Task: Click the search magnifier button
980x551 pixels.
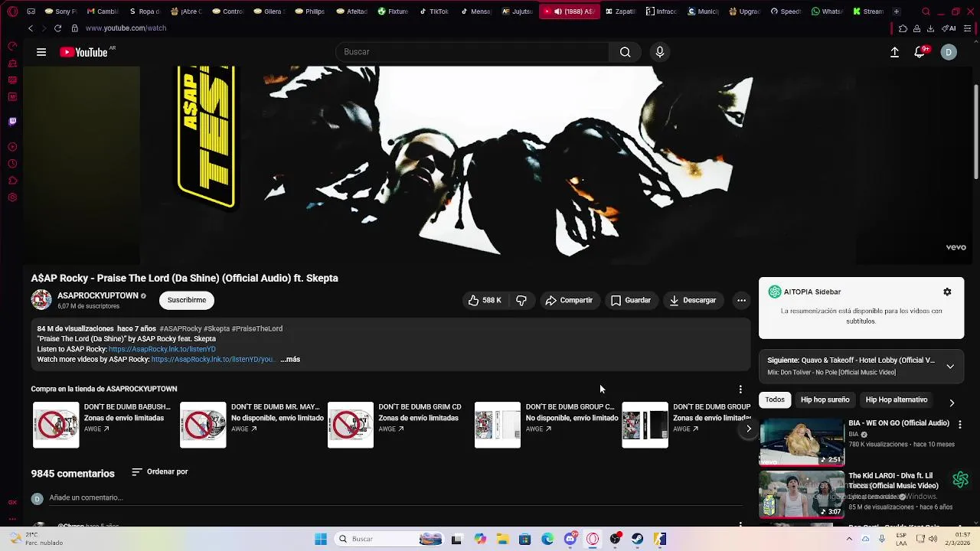Action: pos(626,52)
